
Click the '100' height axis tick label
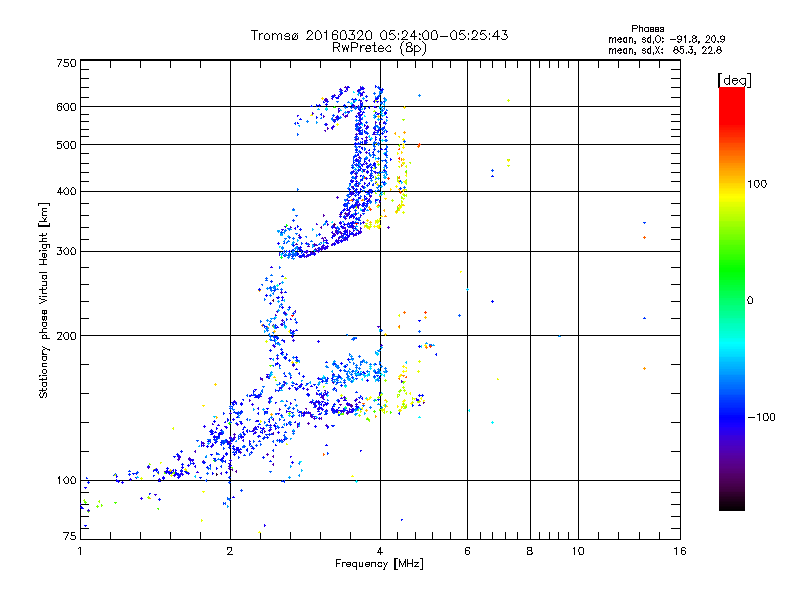pos(66,481)
